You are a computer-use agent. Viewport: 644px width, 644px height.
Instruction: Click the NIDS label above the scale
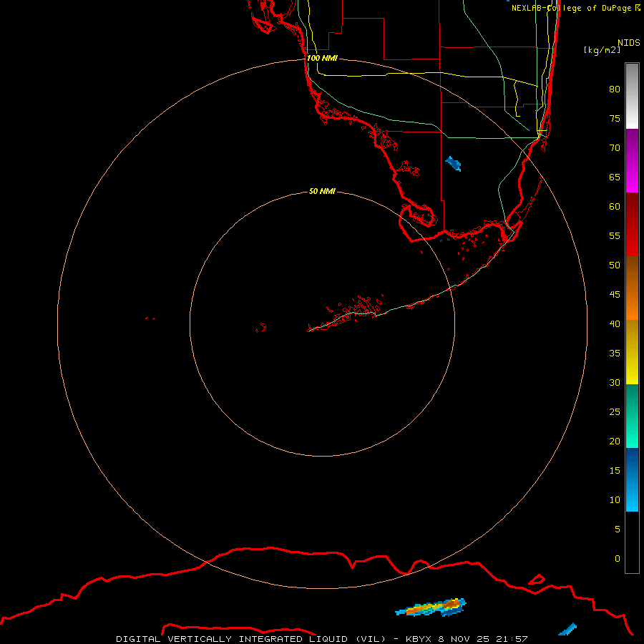point(629,43)
